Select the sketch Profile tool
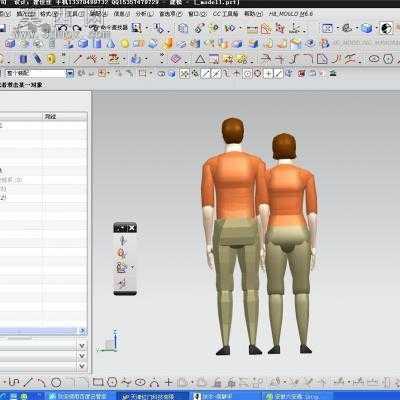Screen dimensions: 400x400 coord(14,382)
